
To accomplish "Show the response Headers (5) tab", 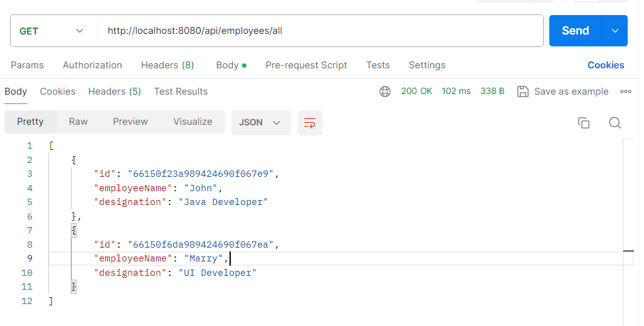I will coord(114,92).
